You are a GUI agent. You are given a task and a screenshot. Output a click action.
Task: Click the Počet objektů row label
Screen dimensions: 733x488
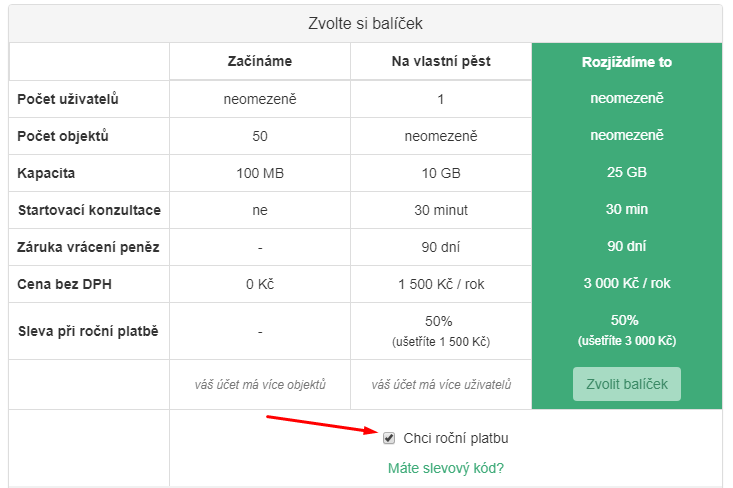(x=63, y=136)
